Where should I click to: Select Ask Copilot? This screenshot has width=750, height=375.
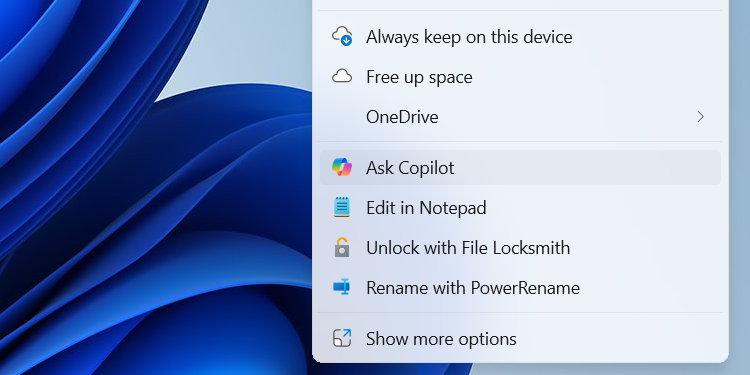coord(520,168)
